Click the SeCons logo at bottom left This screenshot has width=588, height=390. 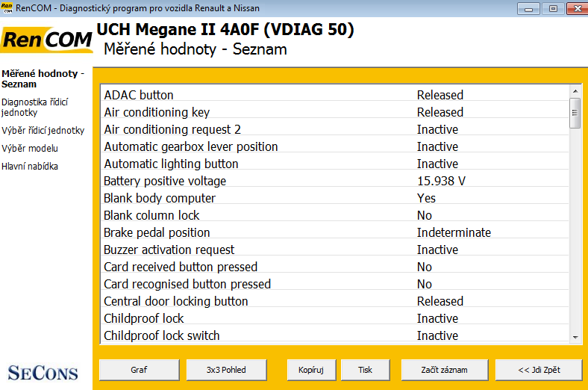tap(43, 371)
